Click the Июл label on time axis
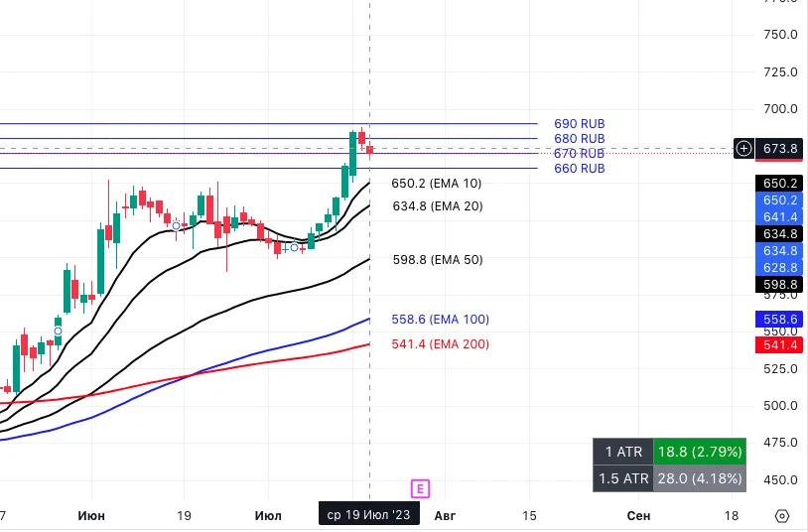 point(268,516)
